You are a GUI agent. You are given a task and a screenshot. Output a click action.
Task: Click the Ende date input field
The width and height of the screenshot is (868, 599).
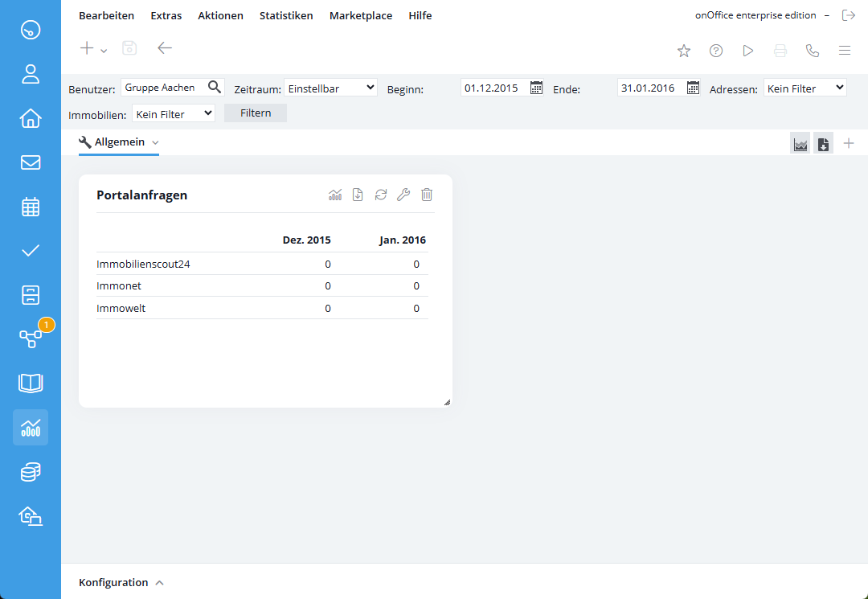(x=650, y=88)
